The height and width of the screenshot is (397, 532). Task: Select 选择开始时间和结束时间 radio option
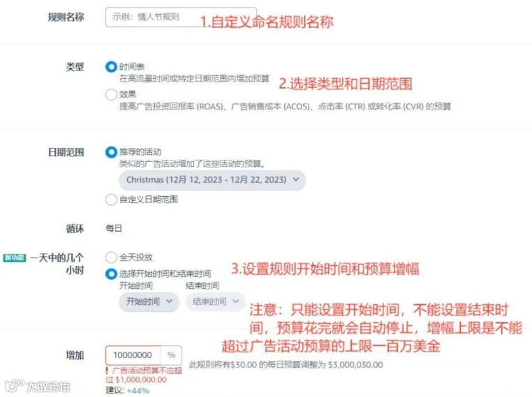pos(111,274)
